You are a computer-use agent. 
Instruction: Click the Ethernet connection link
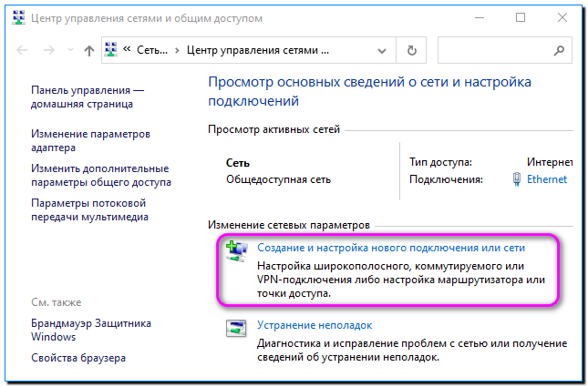tap(547, 179)
